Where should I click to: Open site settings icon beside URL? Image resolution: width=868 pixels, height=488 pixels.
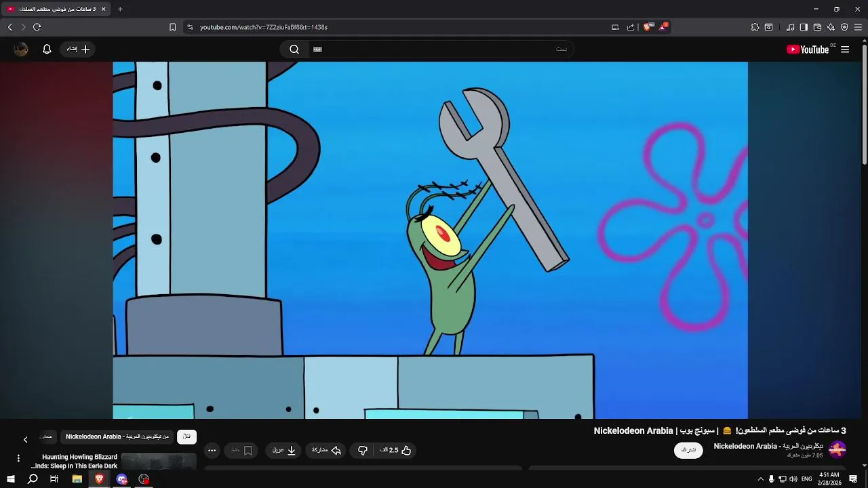(190, 27)
